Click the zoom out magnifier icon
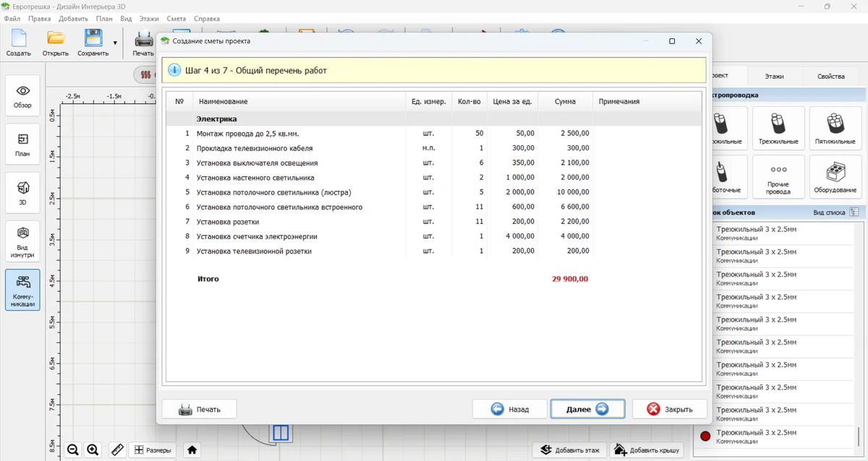This screenshot has width=868, height=461. pyautogui.click(x=73, y=450)
